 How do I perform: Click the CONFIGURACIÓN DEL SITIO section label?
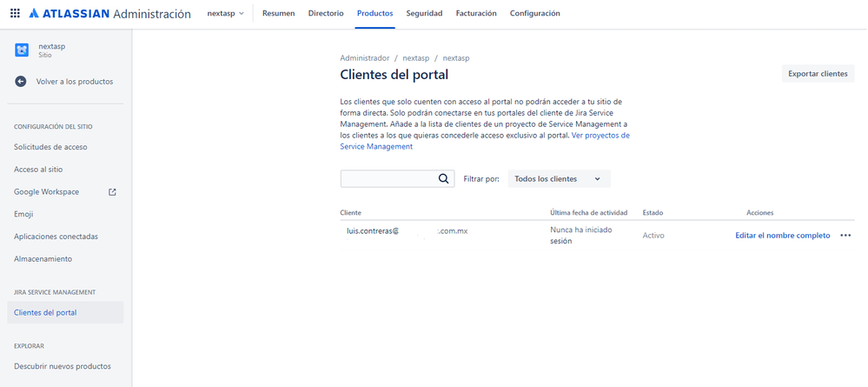53,126
